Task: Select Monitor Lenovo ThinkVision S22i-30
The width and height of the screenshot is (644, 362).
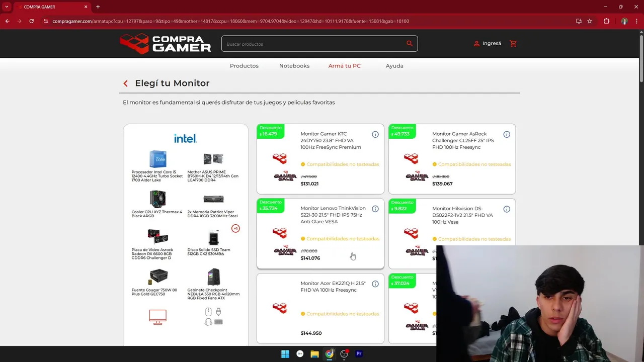Action: pyautogui.click(x=333, y=215)
